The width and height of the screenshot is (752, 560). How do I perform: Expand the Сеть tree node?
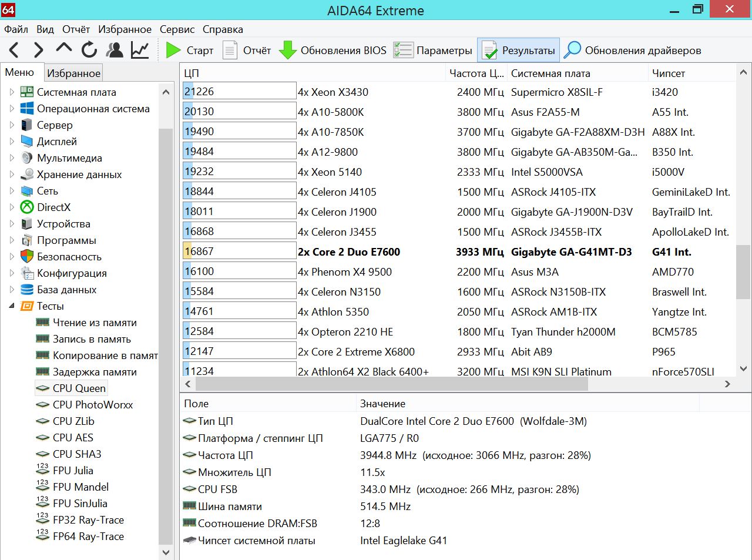coord(12,191)
